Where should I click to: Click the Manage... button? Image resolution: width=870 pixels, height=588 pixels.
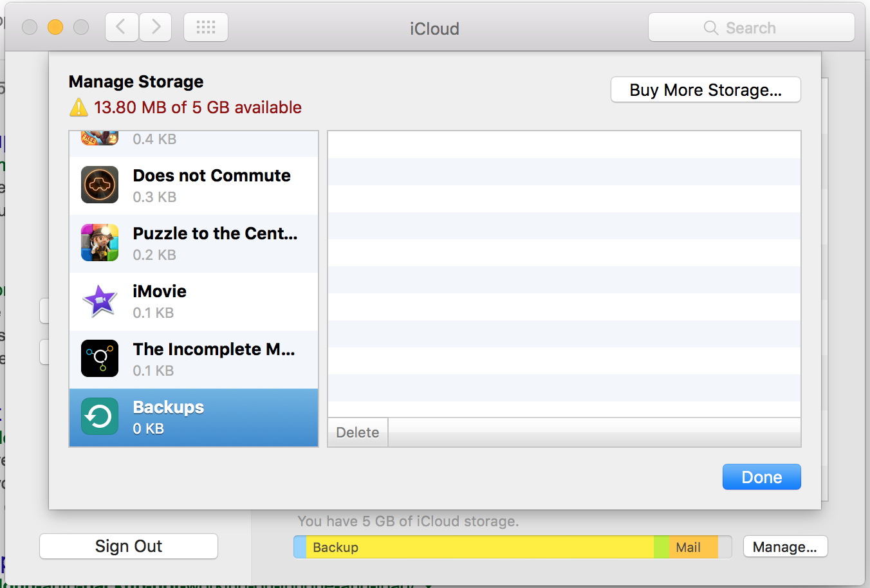tap(785, 547)
